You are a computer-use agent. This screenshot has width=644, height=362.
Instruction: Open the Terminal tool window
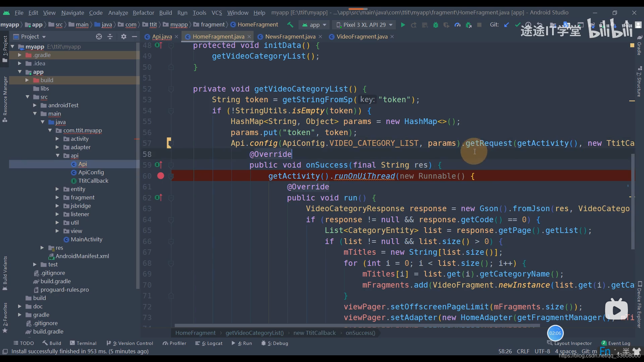coord(83,343)
